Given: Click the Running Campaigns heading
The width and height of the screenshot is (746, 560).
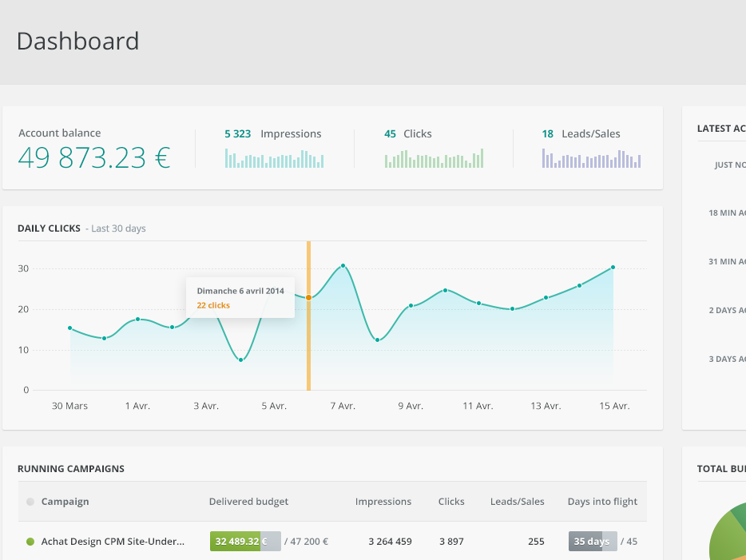Looking at the screenshot, I should pyautogui.click(x=71, y=469).
